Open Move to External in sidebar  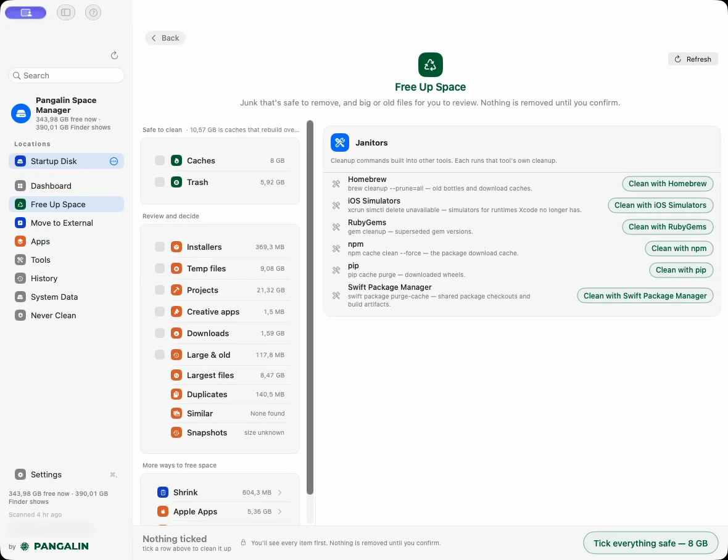pos(67,223)
